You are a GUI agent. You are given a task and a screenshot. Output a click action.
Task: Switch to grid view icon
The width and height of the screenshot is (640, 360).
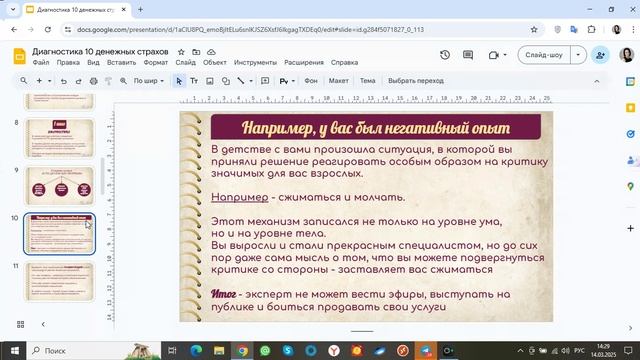pos(20,324)
